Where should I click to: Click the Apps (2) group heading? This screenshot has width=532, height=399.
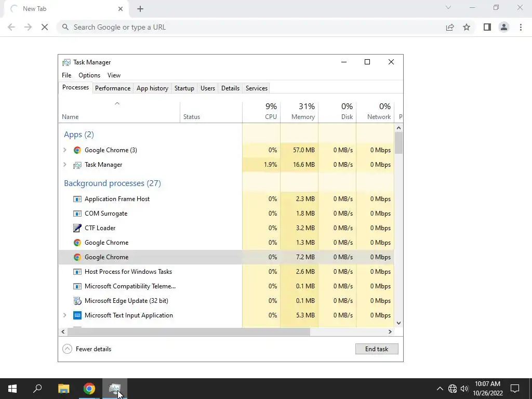pos(79,135)
